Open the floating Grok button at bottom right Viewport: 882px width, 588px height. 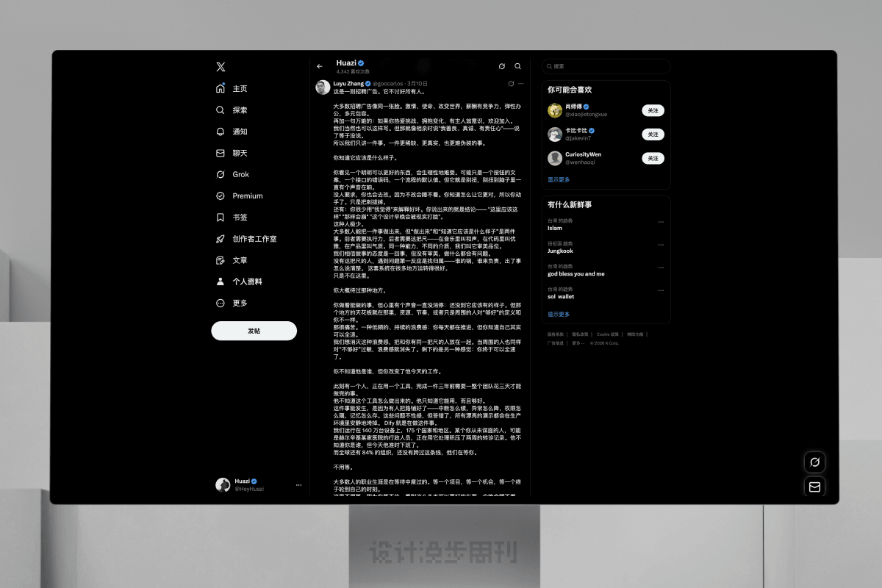[x=814, y=462]
